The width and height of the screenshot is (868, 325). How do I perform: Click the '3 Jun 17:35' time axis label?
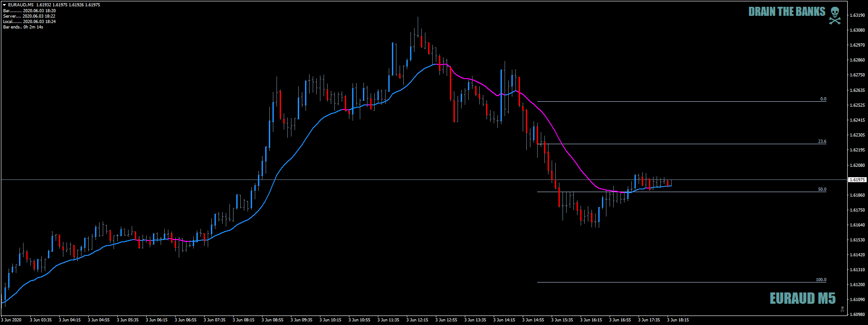pos(649,320)
